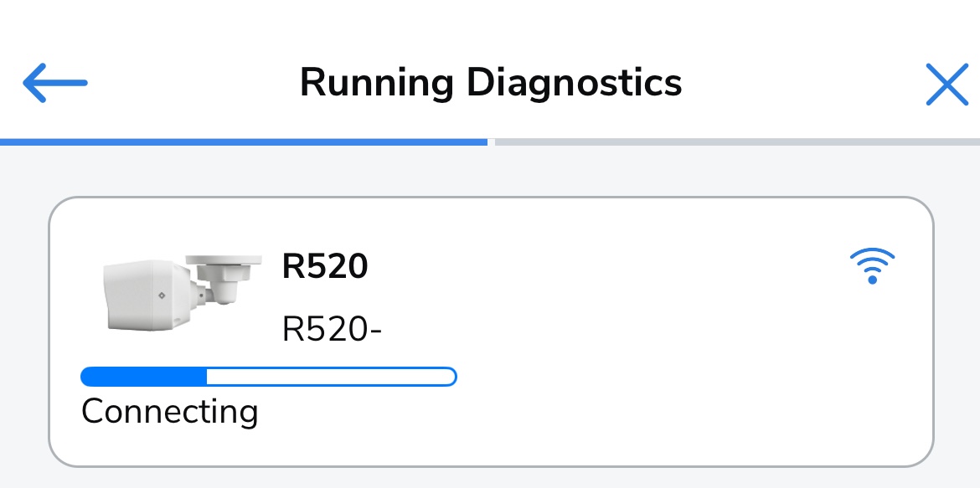Click the Connecting status text
Screen dimensions: 980x488
click(x=170, y=411)
